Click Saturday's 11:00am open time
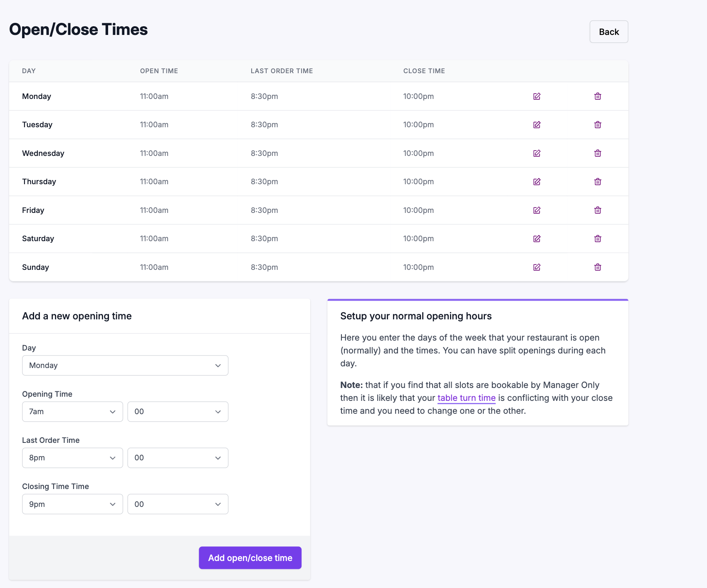707x588 pixels. (x=154, y=239)
